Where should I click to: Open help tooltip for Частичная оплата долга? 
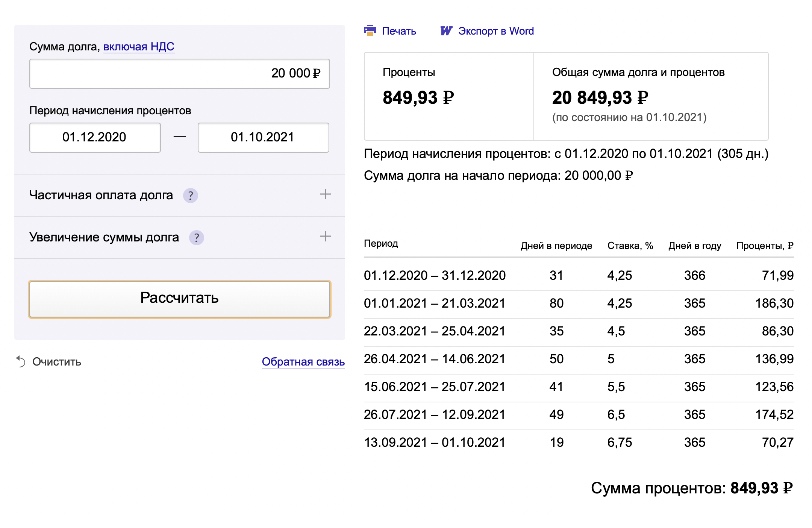pyautogui.click(x=191, y=196)
